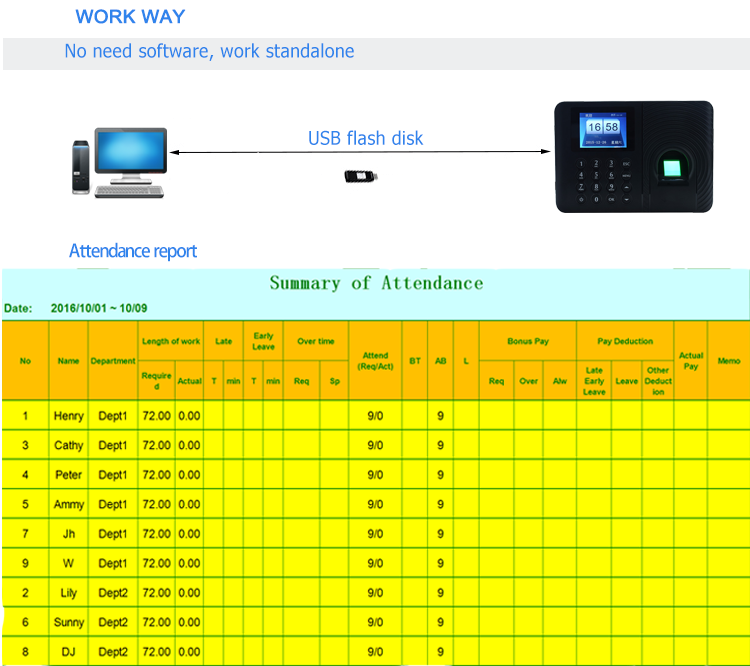This screenshot has width=750, height=666.
Task: Select the "WORK WAY" heading
Action: 130,17
